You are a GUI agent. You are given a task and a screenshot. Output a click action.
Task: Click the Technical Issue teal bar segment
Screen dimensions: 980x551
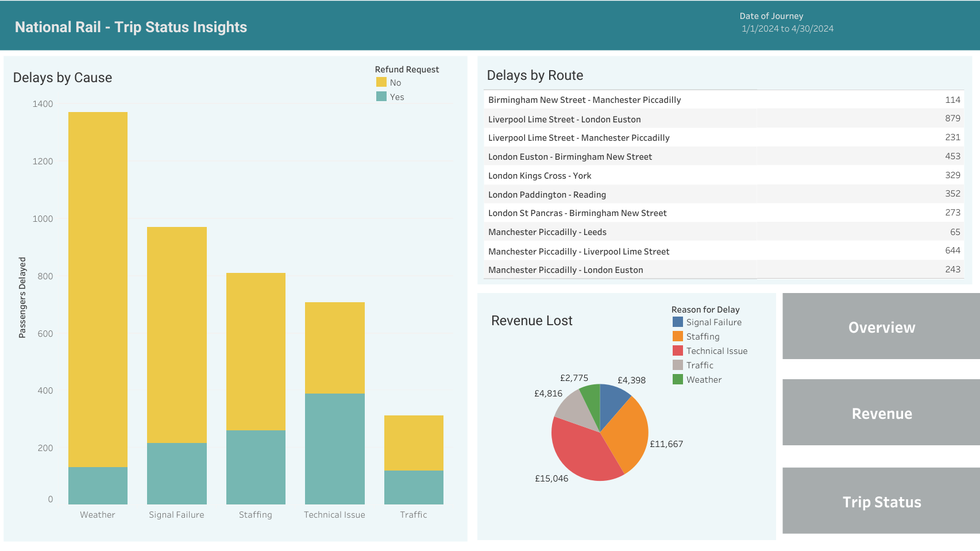pyautogui.click(x=335, y=449)
